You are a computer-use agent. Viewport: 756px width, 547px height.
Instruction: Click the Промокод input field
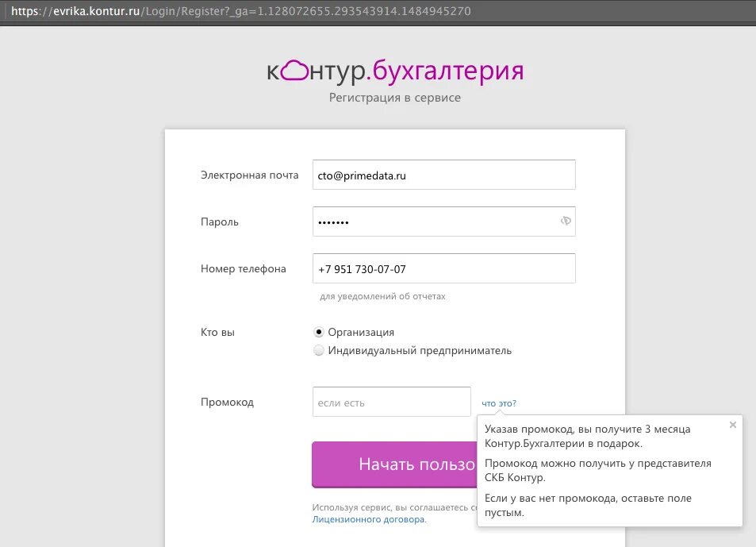(x=392, y=402)
